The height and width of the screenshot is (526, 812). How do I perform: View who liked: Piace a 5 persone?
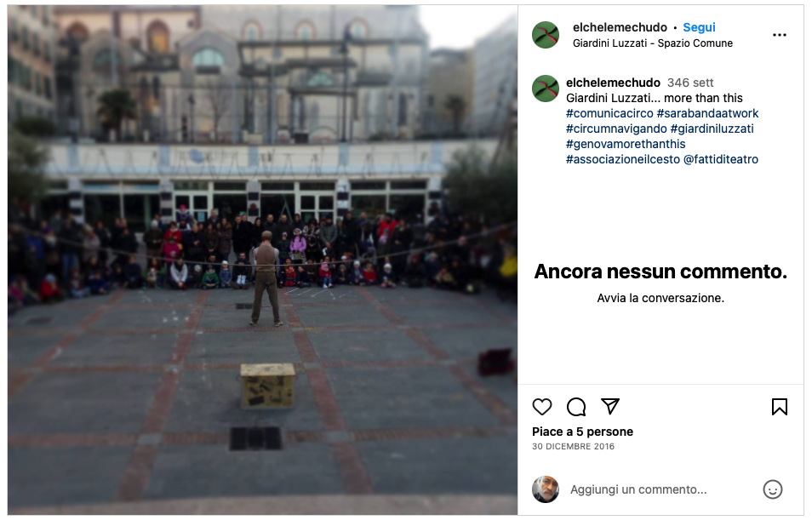coord(582,432)
